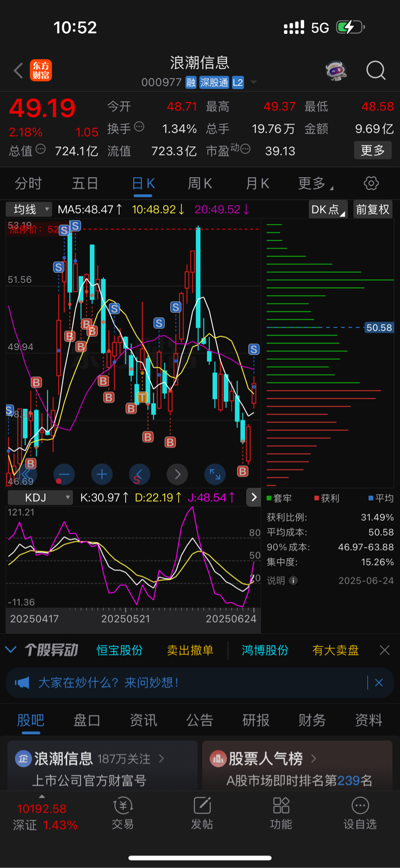Tap the info icon beside 说明

pyautogui.click(x=293, y=581)
